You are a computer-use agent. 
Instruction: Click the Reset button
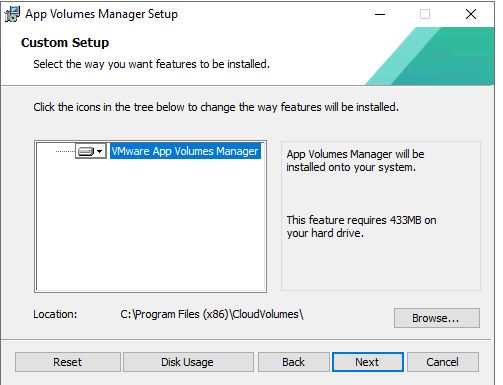coord(68,362)
